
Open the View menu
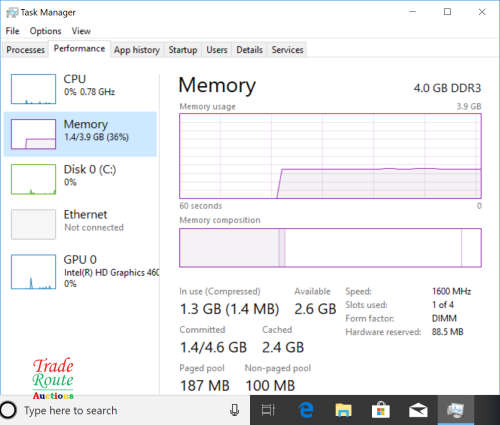click(81, 31)
